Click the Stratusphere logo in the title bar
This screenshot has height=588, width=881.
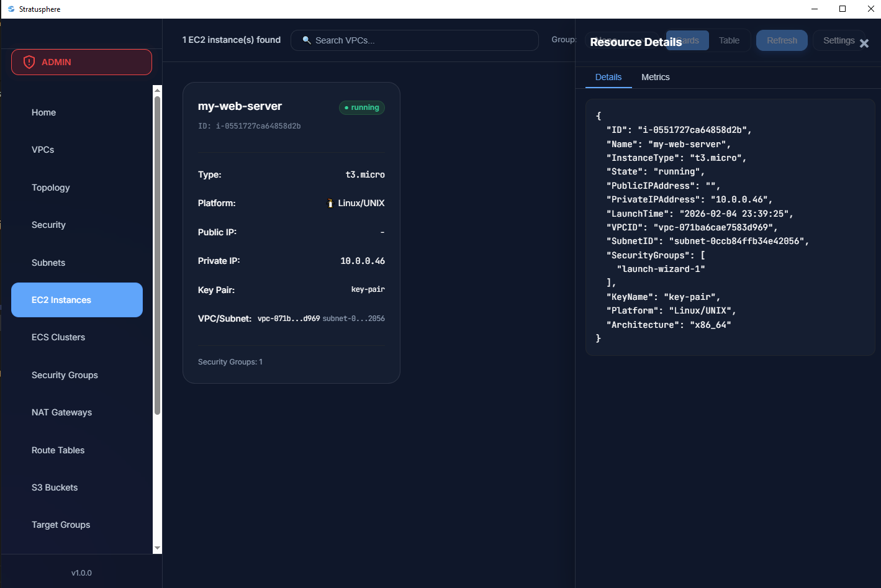pos(11,9)
